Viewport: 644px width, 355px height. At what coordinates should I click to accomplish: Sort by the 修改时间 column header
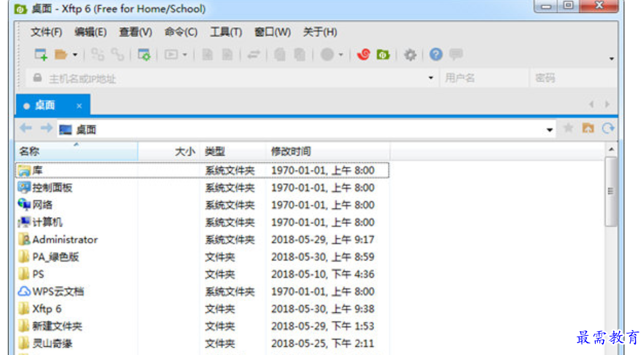pyautogui.click(x=328, y=151)
